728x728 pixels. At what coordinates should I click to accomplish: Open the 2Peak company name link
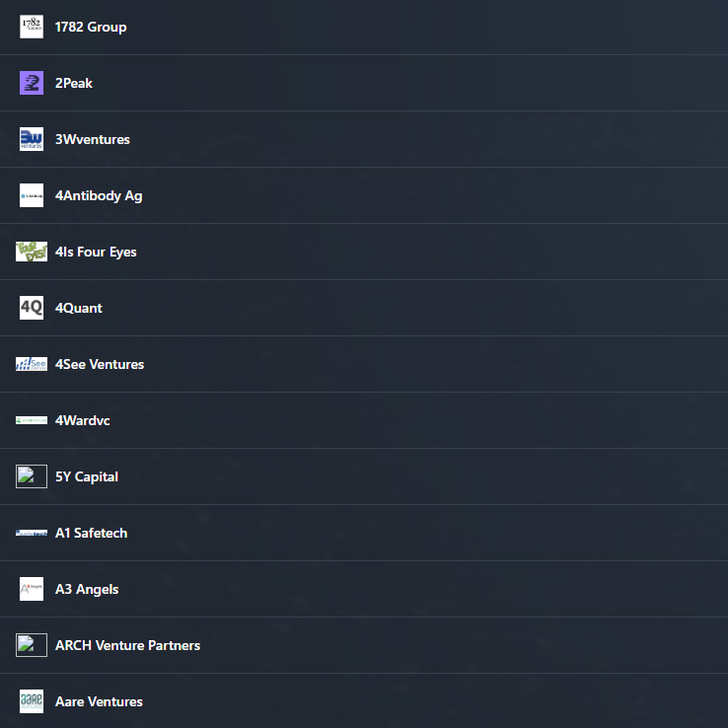pos(74,83)
